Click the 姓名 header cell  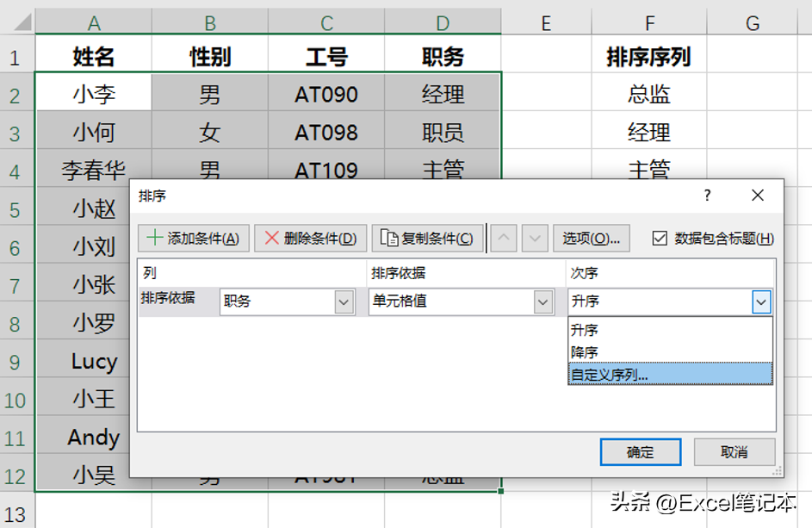[x=93, y=56]
